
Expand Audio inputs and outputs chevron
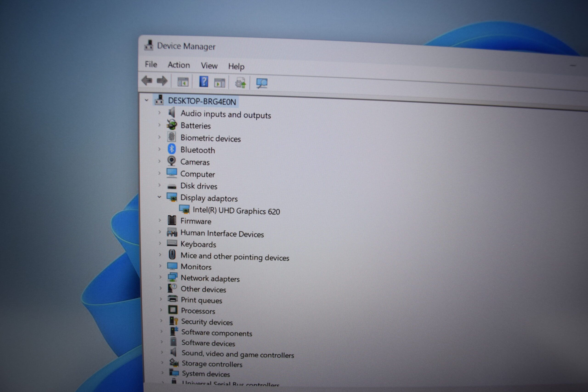[159, 113]
